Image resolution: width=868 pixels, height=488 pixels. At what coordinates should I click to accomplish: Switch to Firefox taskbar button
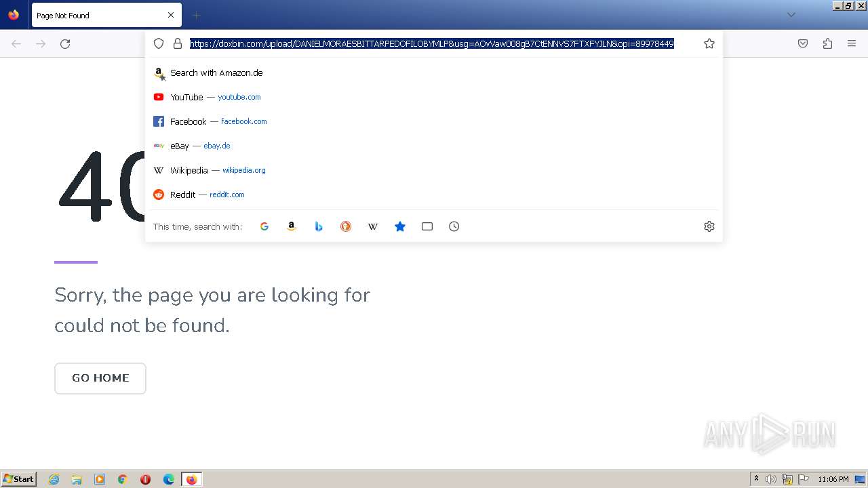pos(191,479)
